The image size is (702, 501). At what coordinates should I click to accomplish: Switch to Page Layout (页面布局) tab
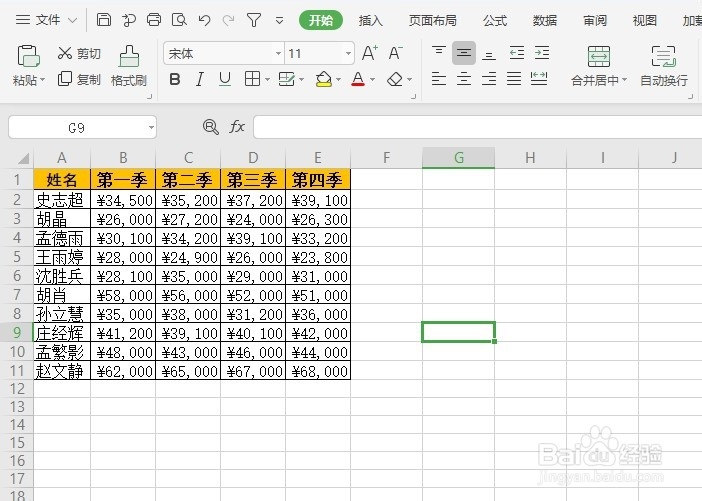tap(432, 20)
